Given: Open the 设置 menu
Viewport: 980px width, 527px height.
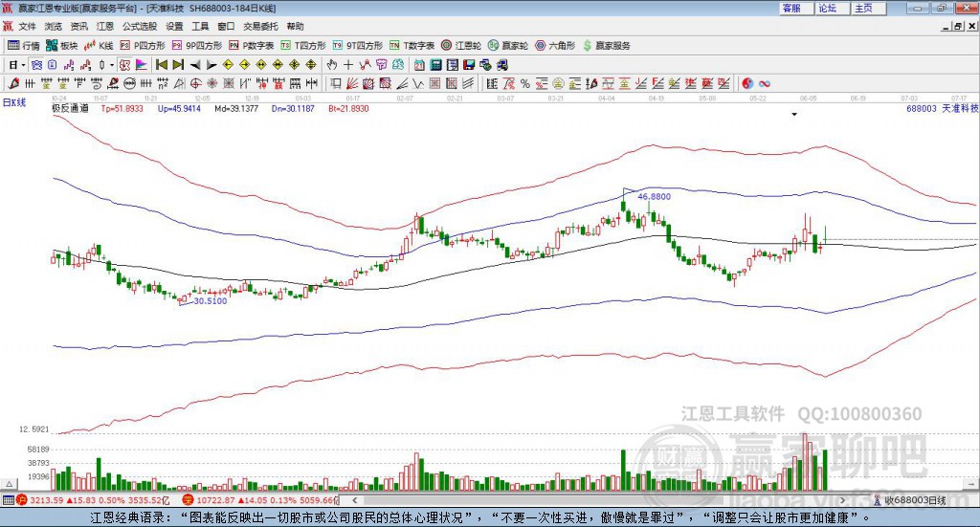Looking at the screenshot, I should point(174,26).
